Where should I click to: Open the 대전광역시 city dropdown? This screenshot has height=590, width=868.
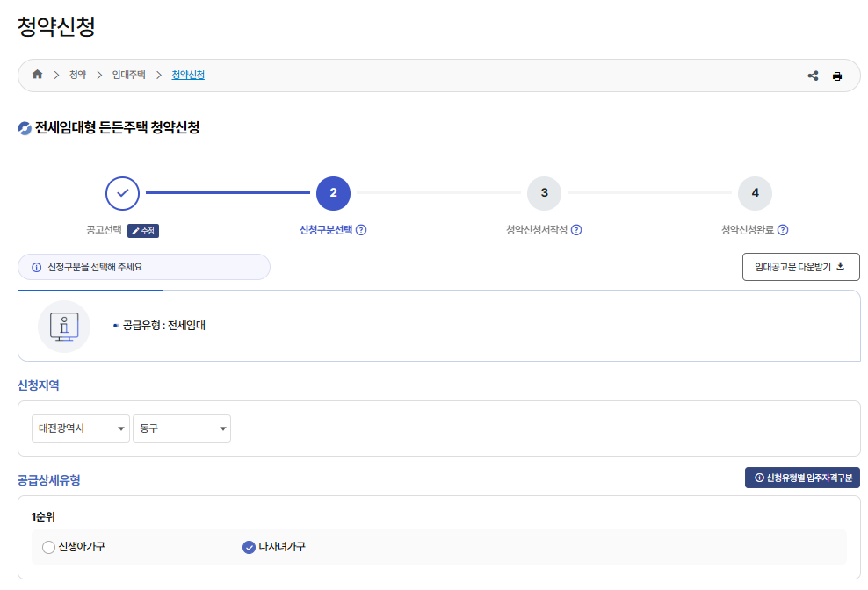click(x=81, y=428)
